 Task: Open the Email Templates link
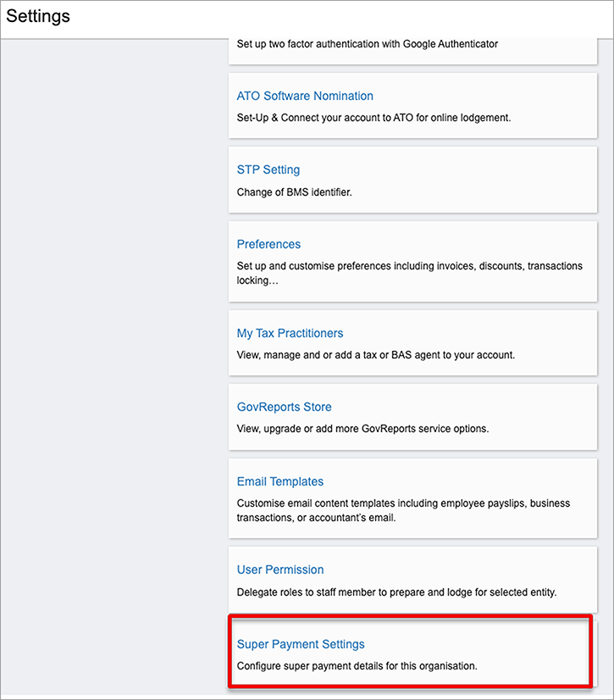[280, 481]
